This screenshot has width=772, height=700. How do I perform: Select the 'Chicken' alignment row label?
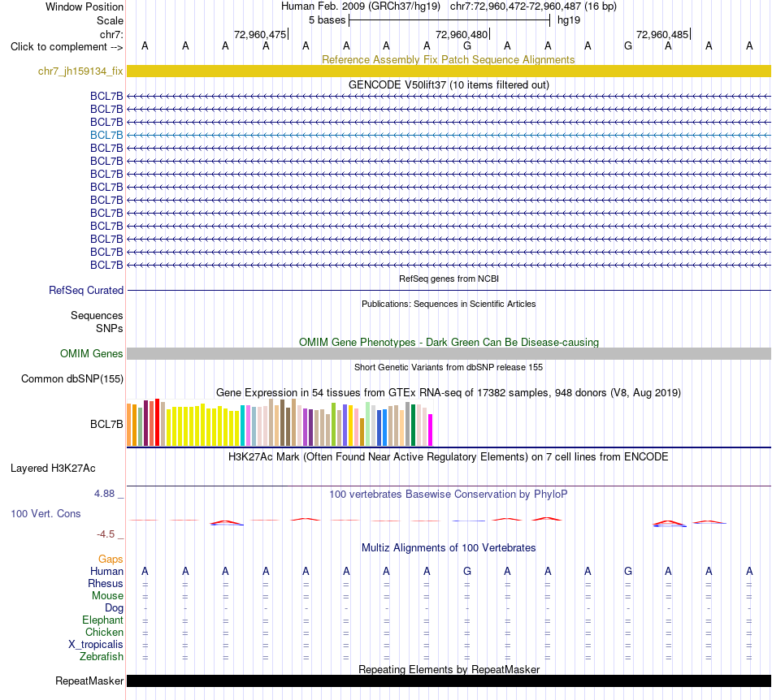pos(104,632)
